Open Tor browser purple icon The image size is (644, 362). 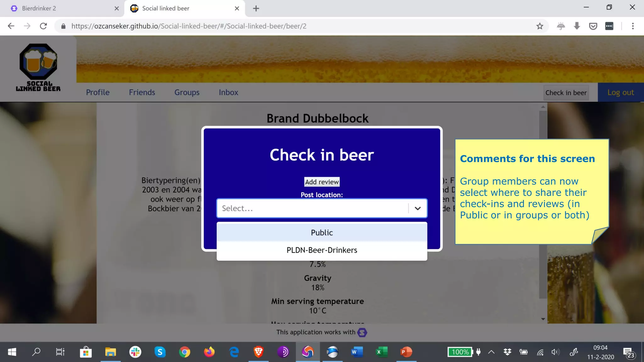tap(283, 352)
